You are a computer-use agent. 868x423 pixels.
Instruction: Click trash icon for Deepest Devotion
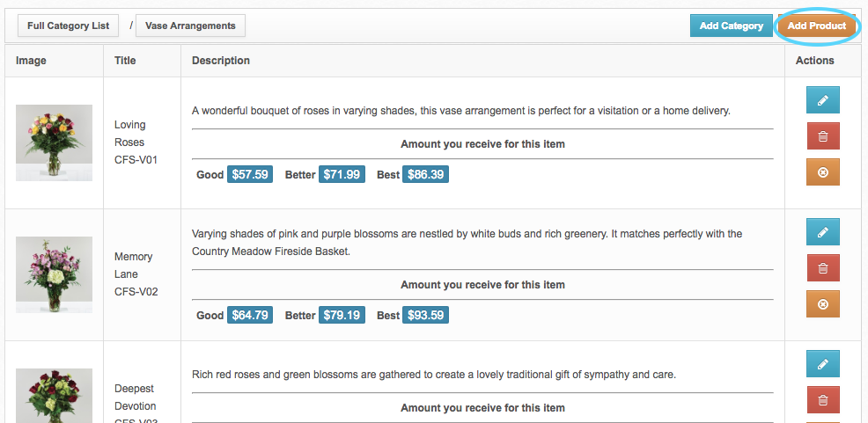[x=822, y=400]
